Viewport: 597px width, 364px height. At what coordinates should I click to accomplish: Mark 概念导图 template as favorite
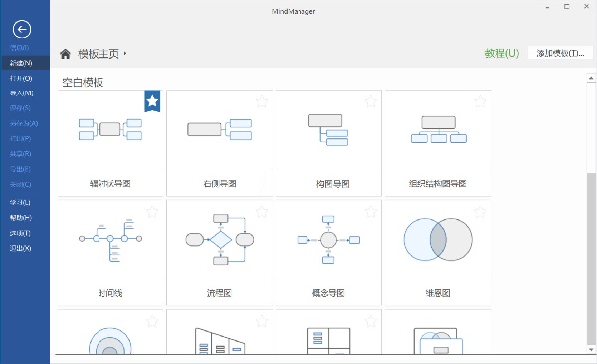pos(371,212)
